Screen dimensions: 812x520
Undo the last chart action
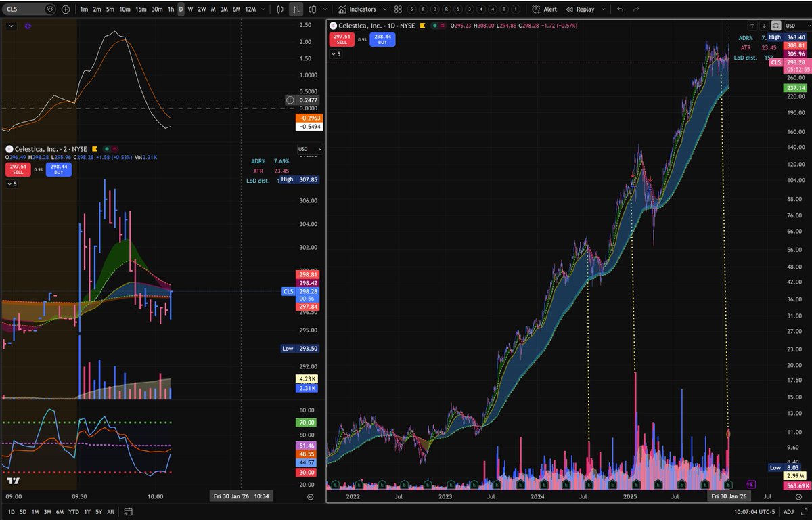[x=621, y=9]
